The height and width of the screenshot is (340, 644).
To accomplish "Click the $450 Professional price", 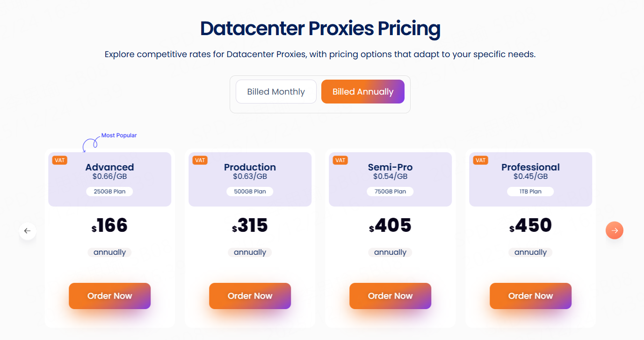I will point(531,226).
